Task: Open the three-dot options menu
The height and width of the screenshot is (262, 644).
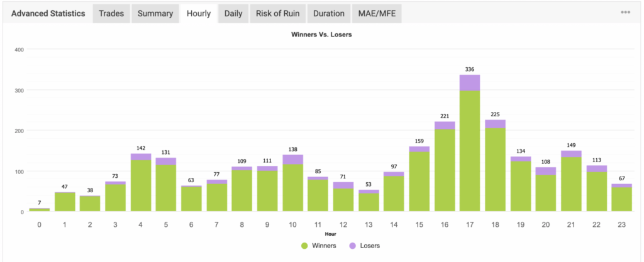Action: tap(625, 13)
